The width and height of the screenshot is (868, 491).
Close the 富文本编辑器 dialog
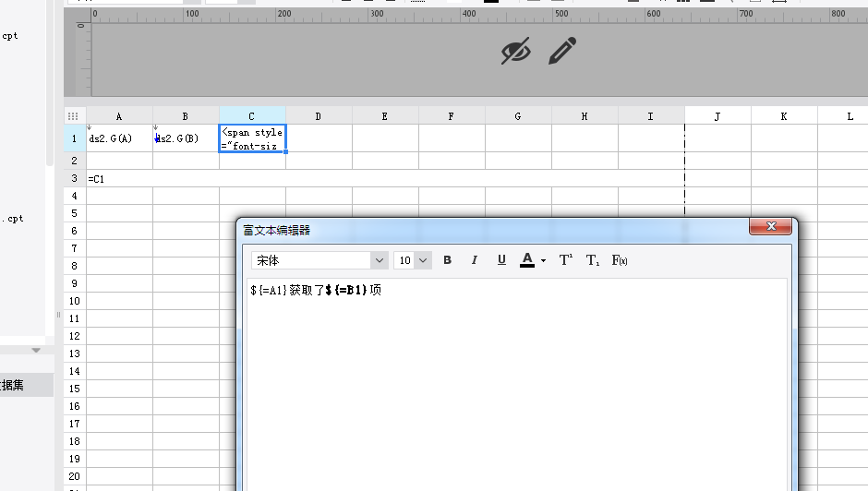click(x=770, y=226)
